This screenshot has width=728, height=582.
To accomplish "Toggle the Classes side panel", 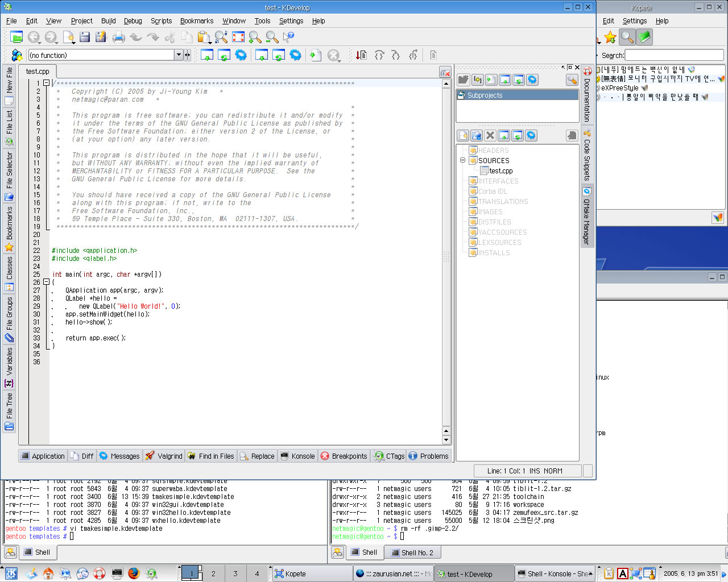I will pos(9,274).
